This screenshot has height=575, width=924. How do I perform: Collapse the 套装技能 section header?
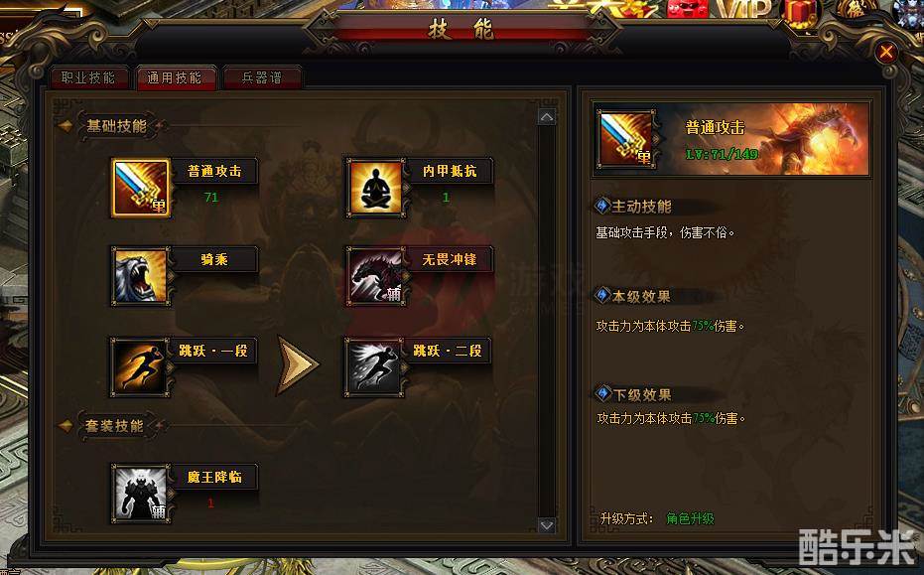[114, 426]
